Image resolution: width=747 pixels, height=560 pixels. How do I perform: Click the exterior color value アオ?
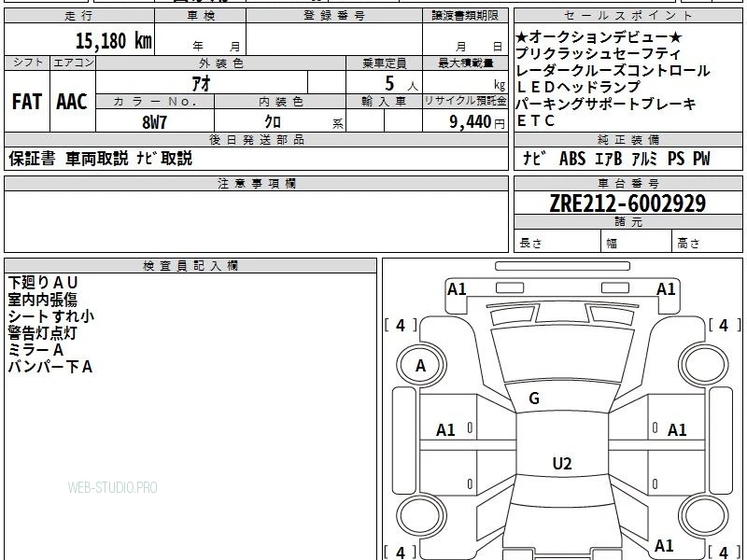[201, 83]
